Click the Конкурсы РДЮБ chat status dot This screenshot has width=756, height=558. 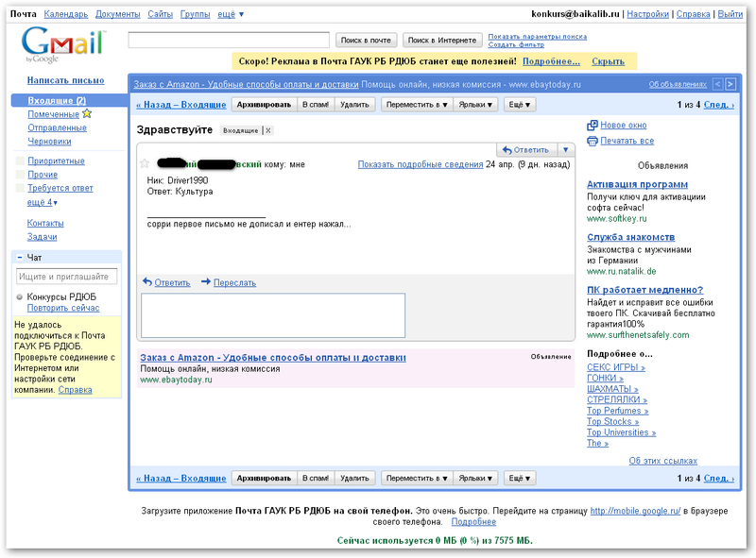20,296
